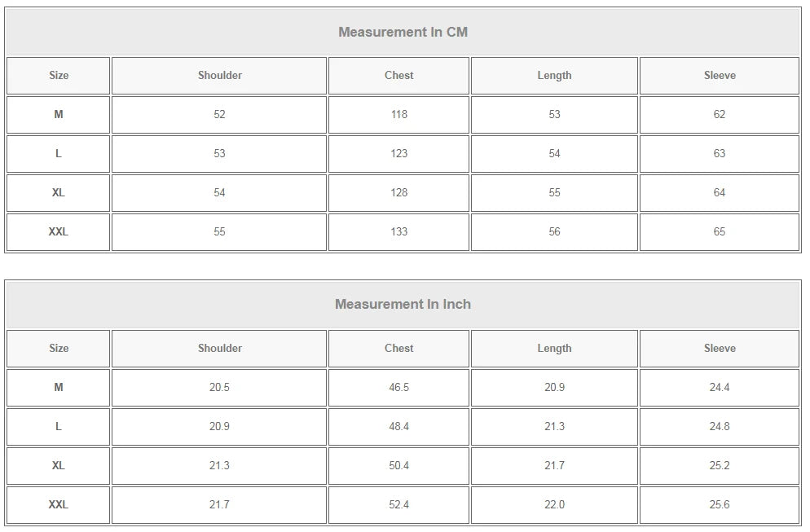810x532 pixels.
Task: Select the sleeve value 25.6 cell
Action: point(720,505)
